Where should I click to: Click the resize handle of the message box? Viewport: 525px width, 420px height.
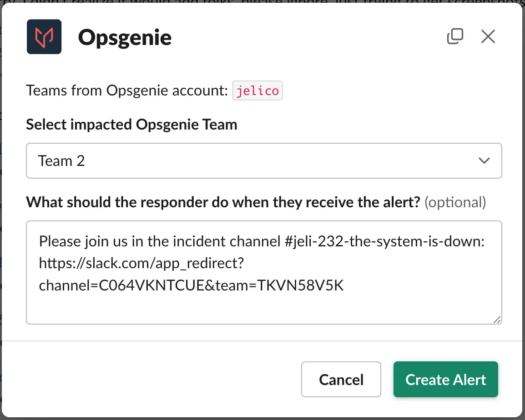(497, 320)
